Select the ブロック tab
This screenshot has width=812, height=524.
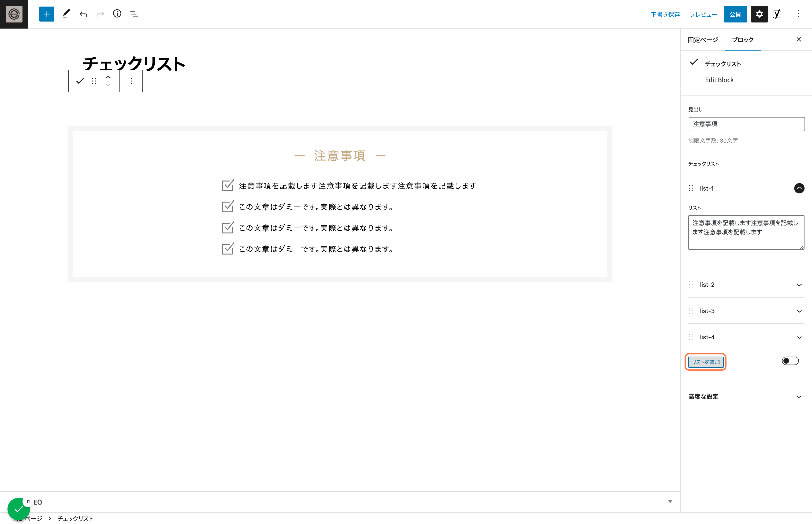[x=743, y=40]
